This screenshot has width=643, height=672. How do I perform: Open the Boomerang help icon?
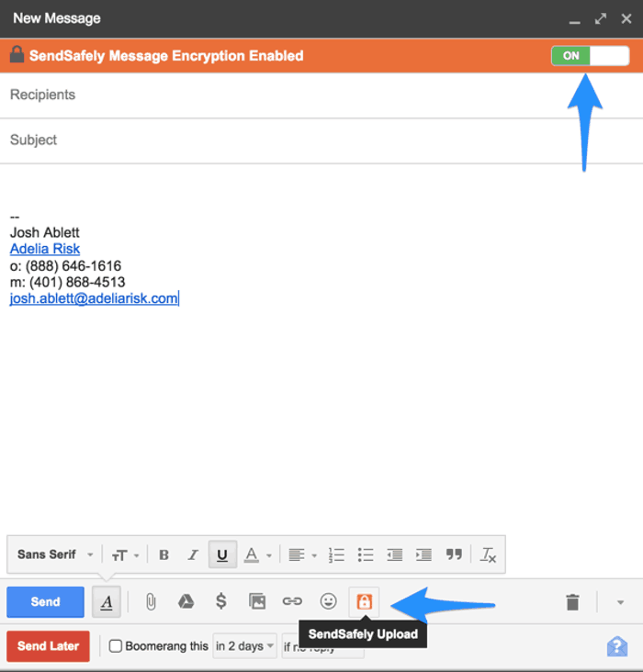617,646
